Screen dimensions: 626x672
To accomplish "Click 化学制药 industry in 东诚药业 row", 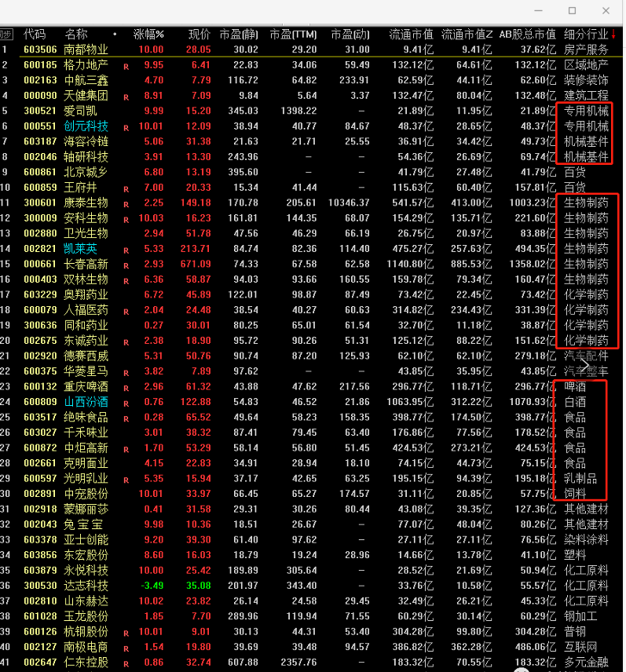I will coord(586,341).
